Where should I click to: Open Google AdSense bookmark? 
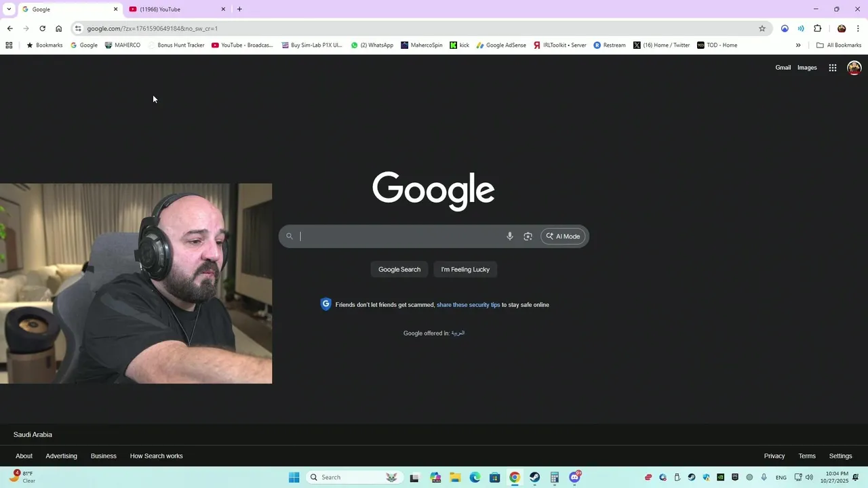point(501,45)
